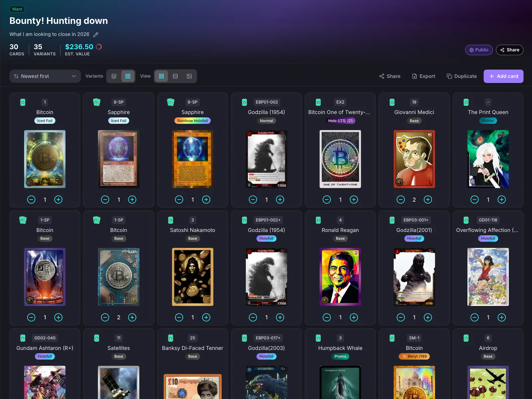Viewport: 532px width, 399px height.
Task: Decrease quantity of Godzilla(2001) card
Action: (401, 318)
